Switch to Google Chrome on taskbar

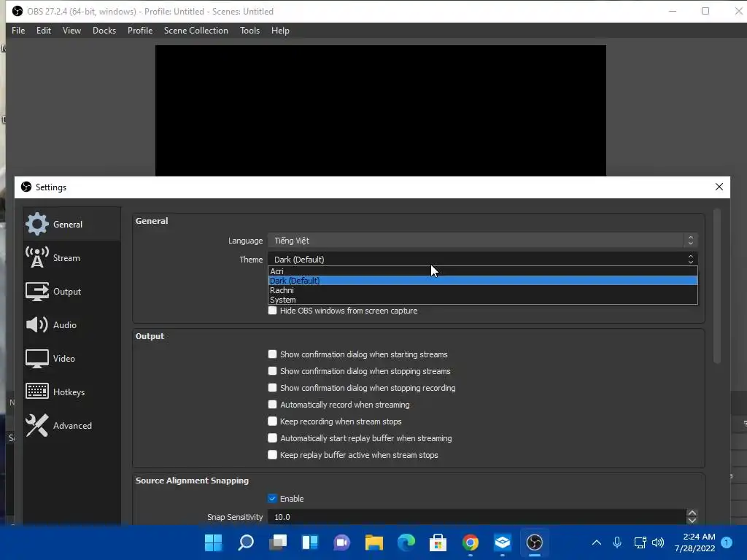coord(471,542)
